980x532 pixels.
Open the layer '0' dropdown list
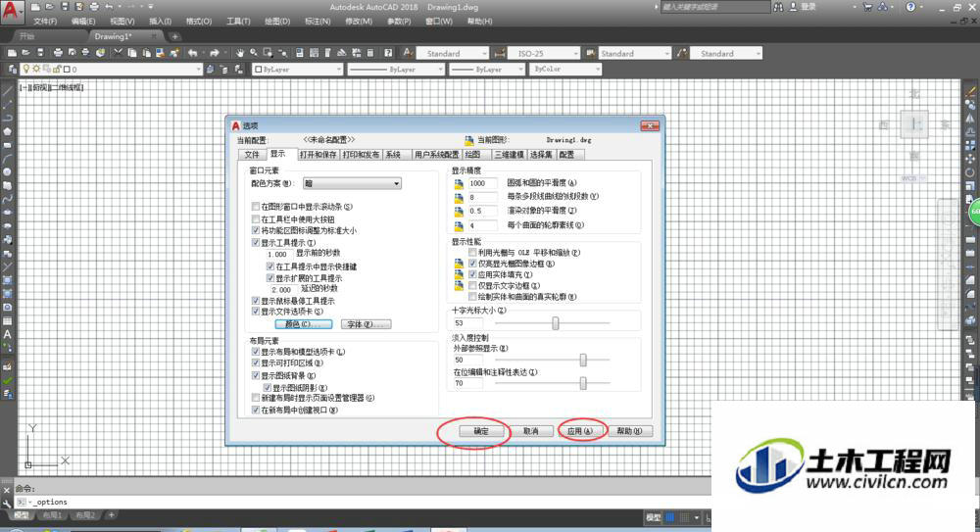pos(113,69)
